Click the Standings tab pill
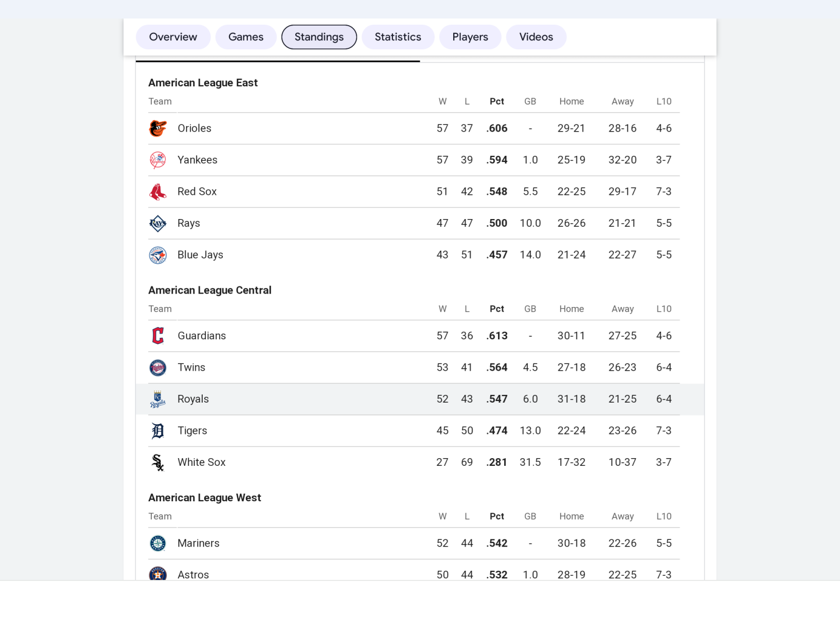 pyautogui.click(x=319, y=37)
